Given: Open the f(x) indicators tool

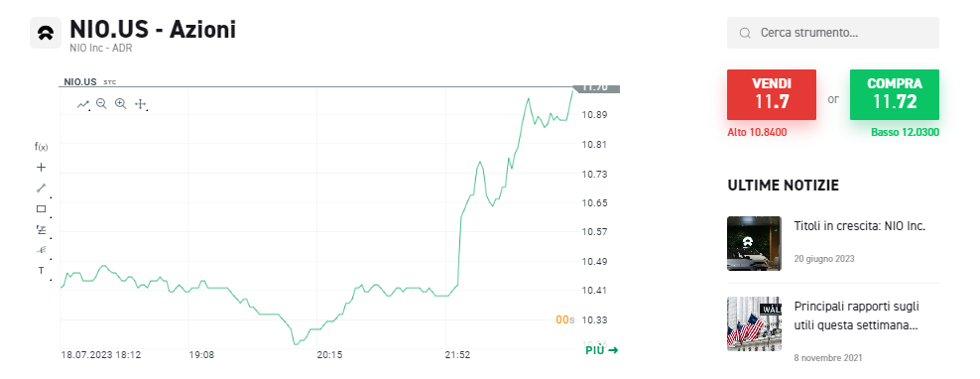Looking at the screenshot, I should tap(42, 147).
